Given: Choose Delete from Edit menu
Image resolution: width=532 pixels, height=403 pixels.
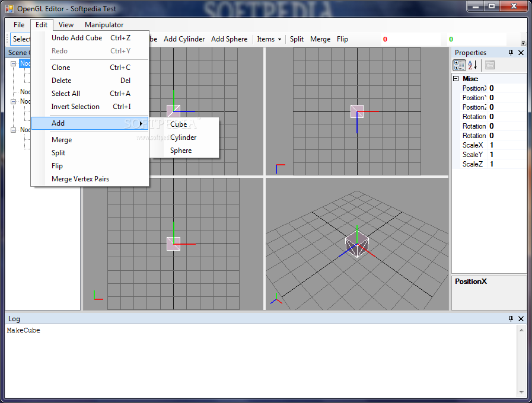Looking at the screenshot, I should (x=90, y=81).
